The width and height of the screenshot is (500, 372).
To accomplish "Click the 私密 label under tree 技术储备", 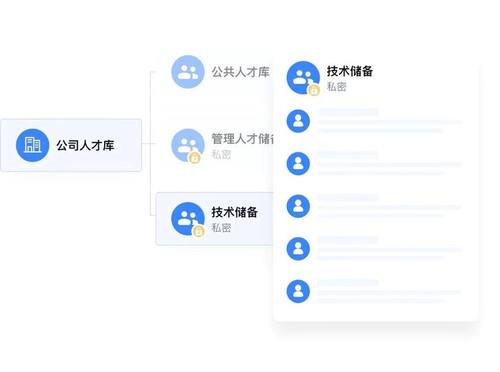I will pyautogui.click(x=221, y=228).
